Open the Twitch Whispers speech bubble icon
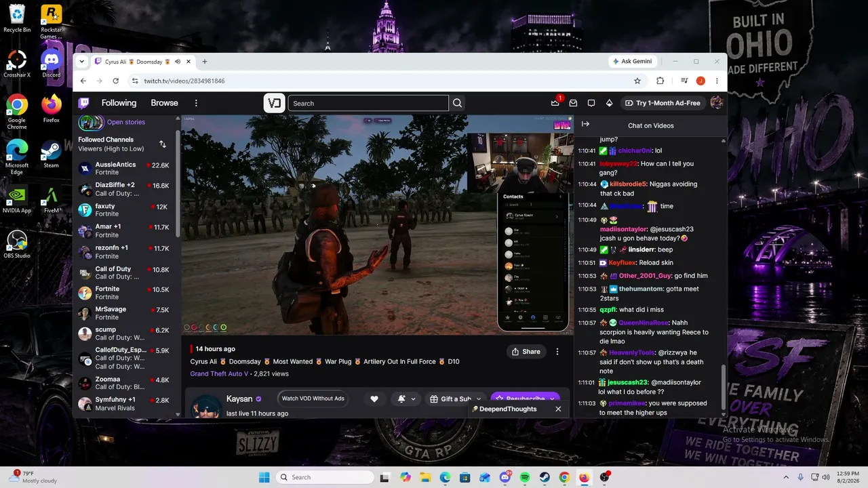The image size is (868, 488). [x=591, y=103]
